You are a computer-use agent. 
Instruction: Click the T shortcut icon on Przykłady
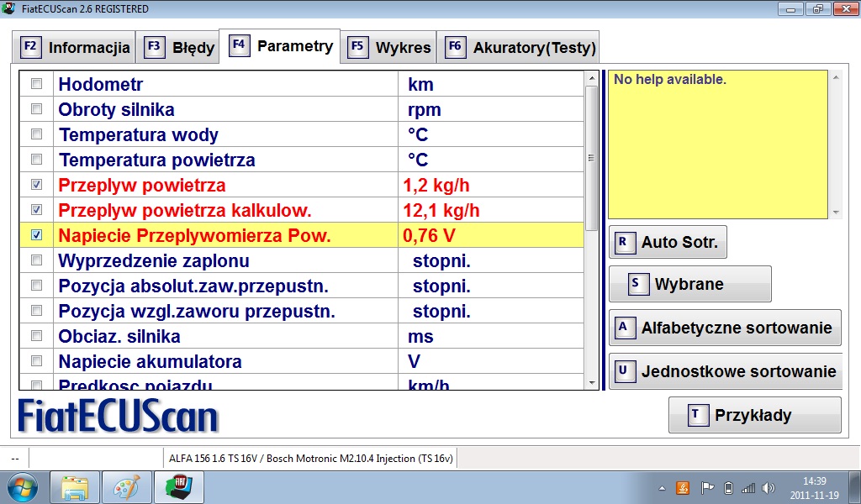point(699,415)
